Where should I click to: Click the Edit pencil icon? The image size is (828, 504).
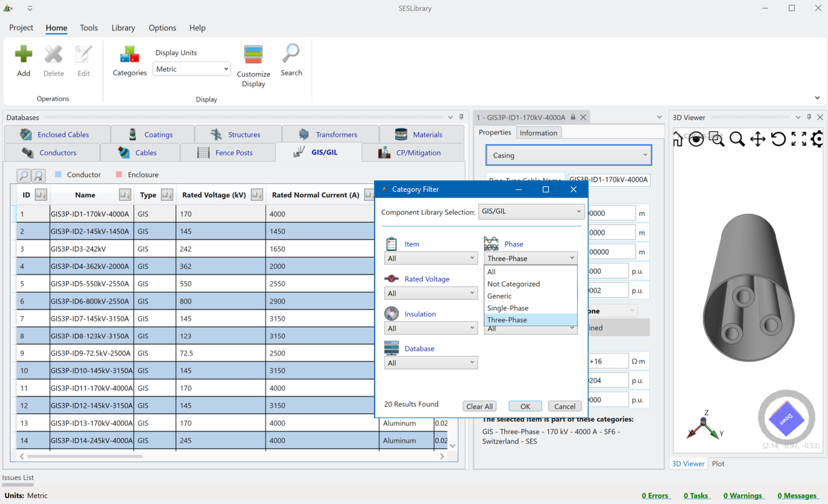[x=83, y=54]
